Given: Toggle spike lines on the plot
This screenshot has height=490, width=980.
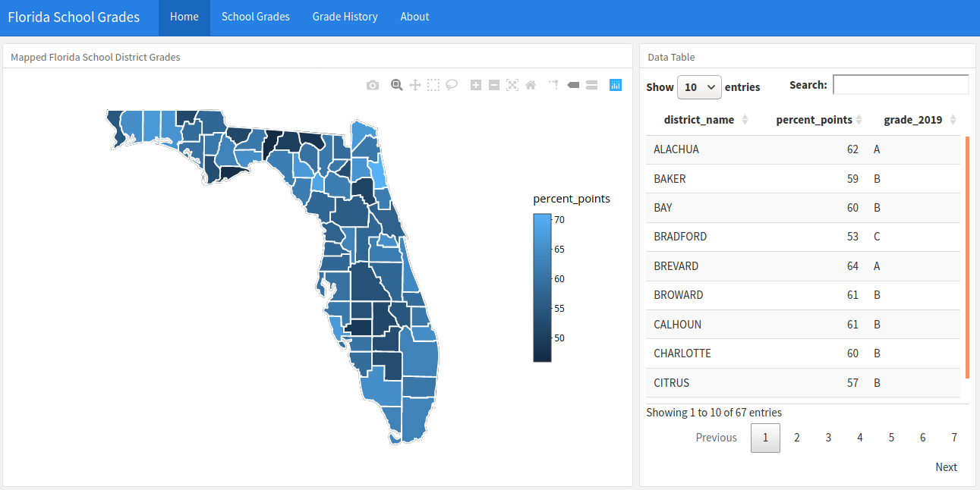Looking at the screenshot, I should [554, 85].
